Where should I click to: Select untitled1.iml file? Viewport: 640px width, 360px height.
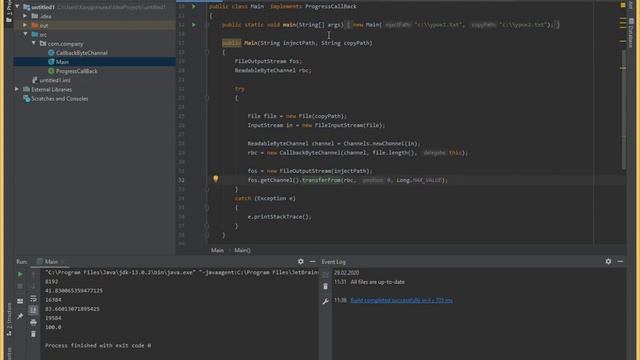click(x=55, y=80)
